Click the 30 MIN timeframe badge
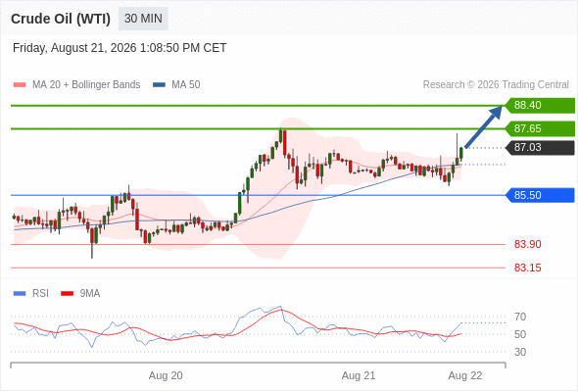The image size is (578, 392). click(x=143, y=19)
